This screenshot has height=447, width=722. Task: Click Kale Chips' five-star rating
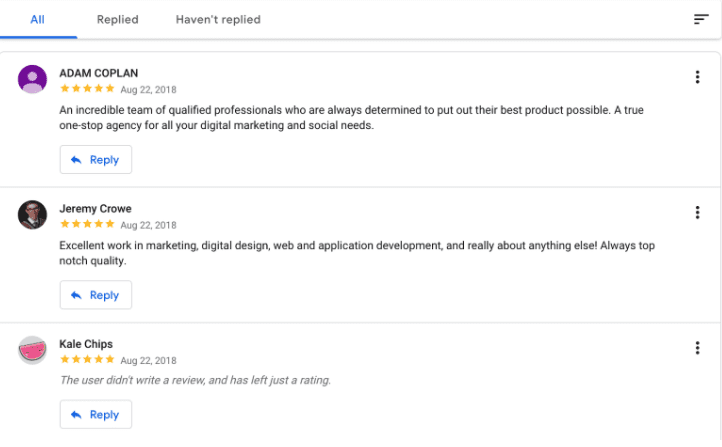tap(87, 359)
